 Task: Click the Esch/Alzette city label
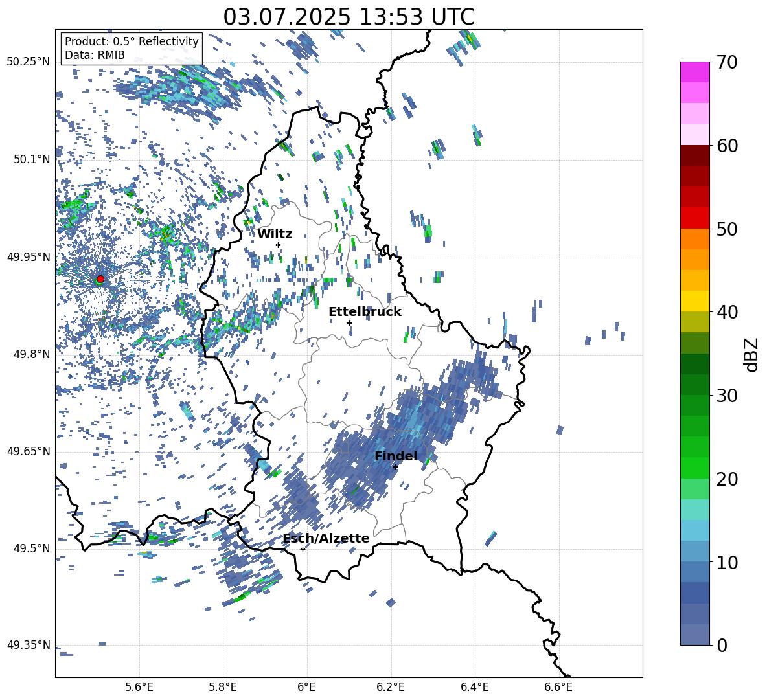click(x=326, y=538)
